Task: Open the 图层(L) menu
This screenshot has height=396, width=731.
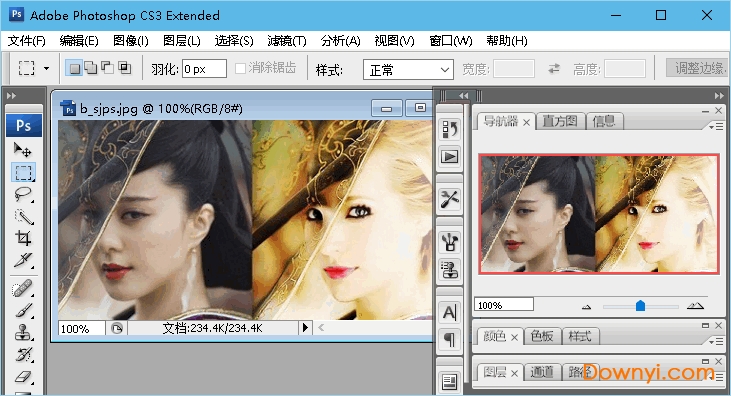Action: (x=181, y=41)
